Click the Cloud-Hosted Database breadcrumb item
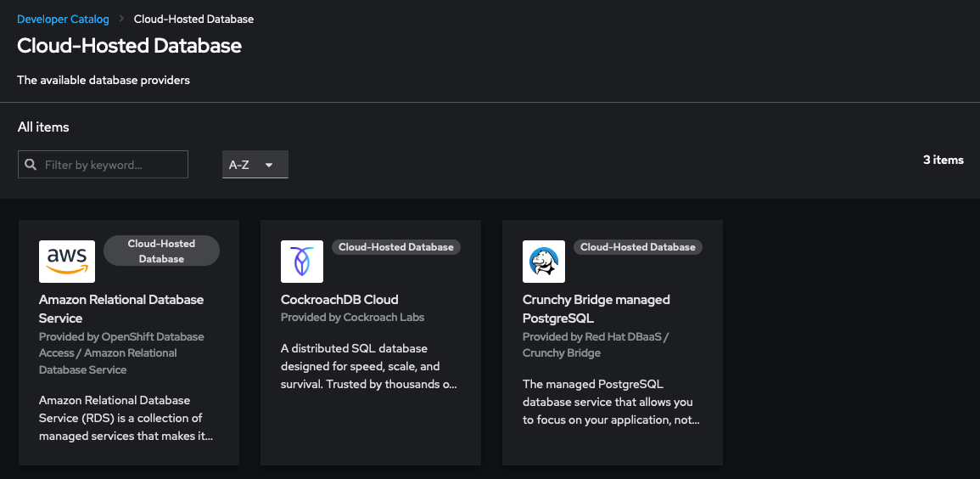The height and width of the screenshot is (479, 980). [x=193, y=19]
